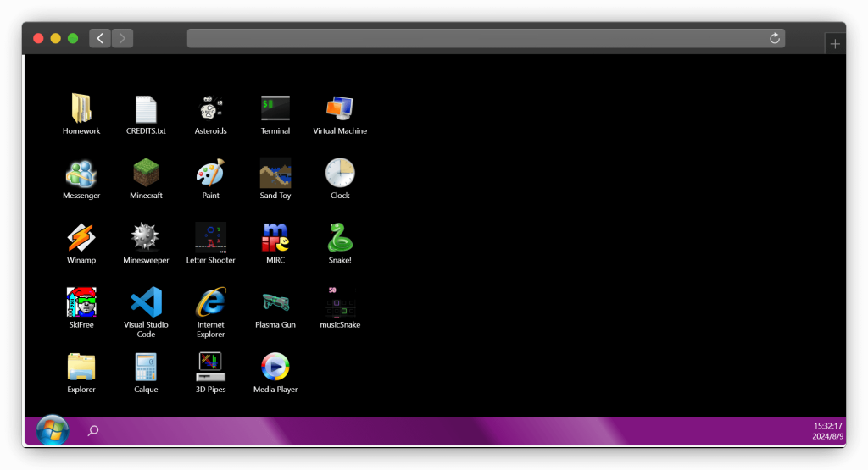Open the 3D Pipes icon
868x470 pixels.
pyautogui.click(x=211, y=367)
